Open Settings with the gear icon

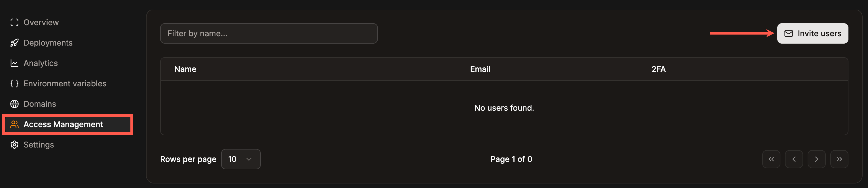point(14,145)
